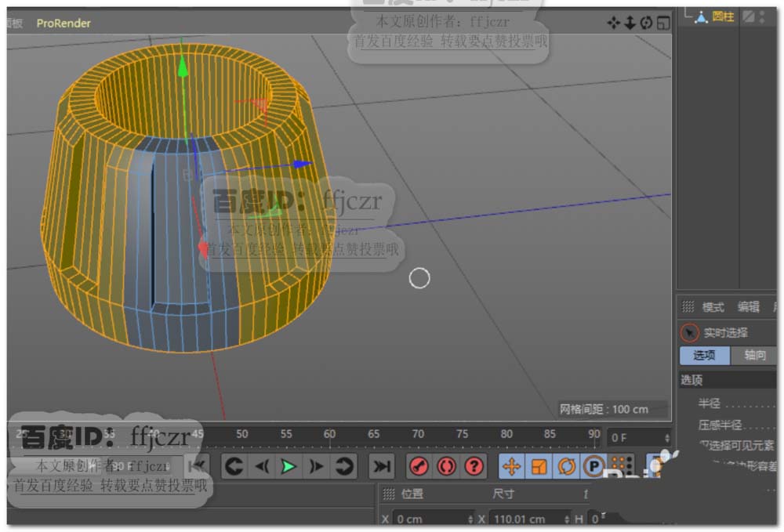Open the ProRender viewport menu

[64, 24]
